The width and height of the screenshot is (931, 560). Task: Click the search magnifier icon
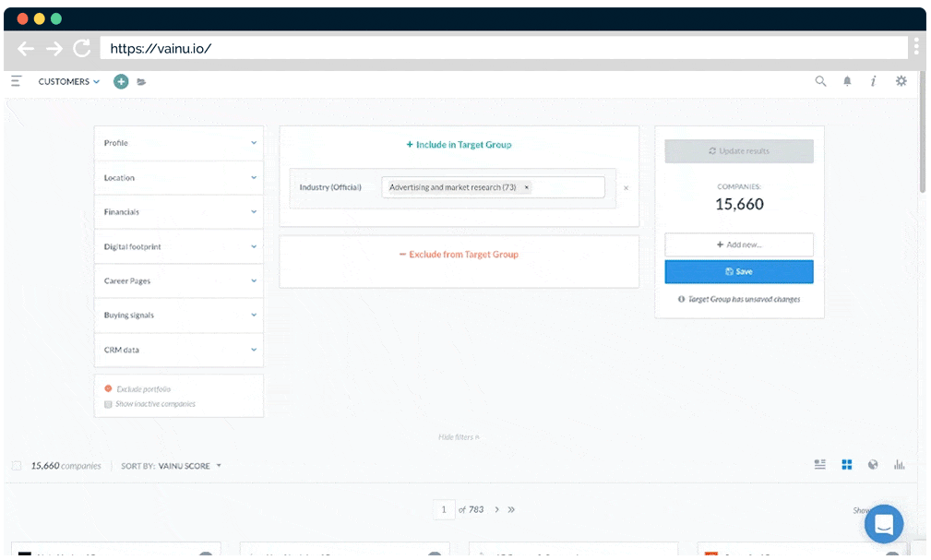click(820, 81)
